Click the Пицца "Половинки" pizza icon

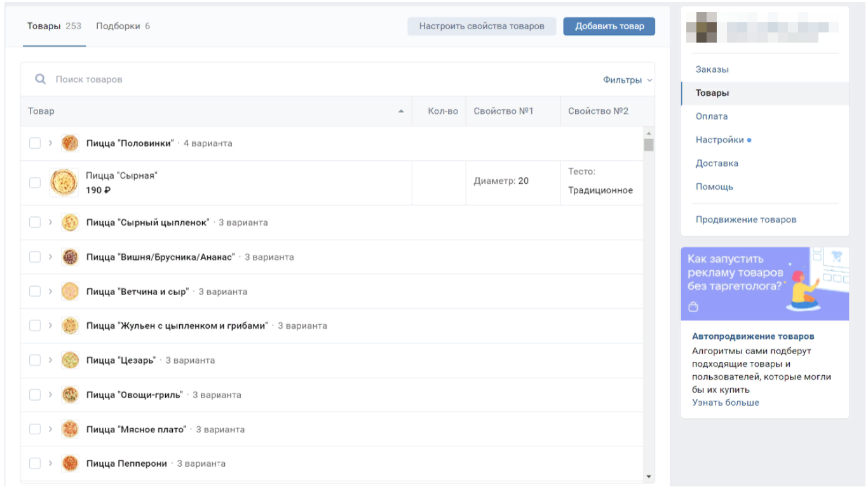click(70, 143)
